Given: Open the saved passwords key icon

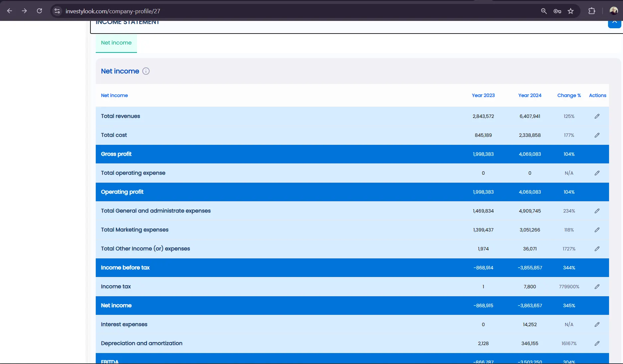Looking at the screenshot, I should pyautogui.click(x=558, y=11).
